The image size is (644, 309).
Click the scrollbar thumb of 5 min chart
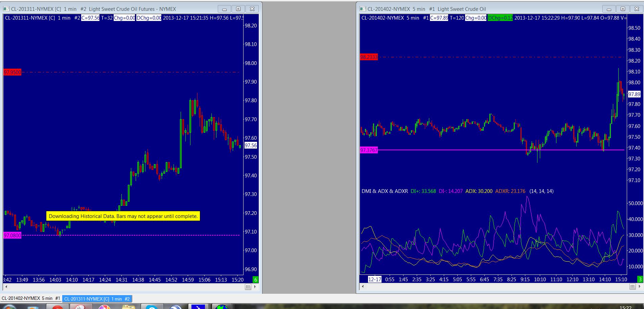coord(632,287)
